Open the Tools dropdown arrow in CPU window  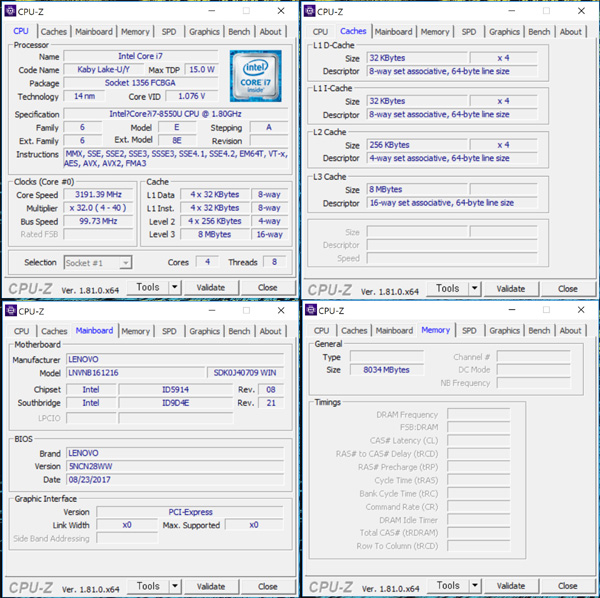(x=175, y=287)
